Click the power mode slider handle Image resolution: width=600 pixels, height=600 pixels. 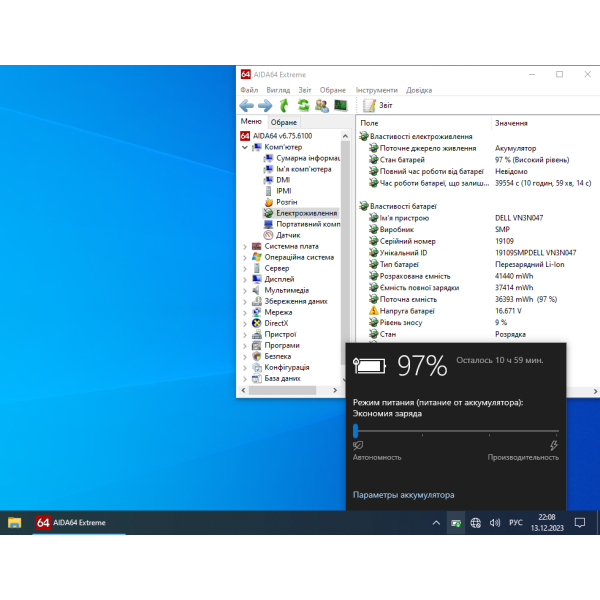pos(355,431)
